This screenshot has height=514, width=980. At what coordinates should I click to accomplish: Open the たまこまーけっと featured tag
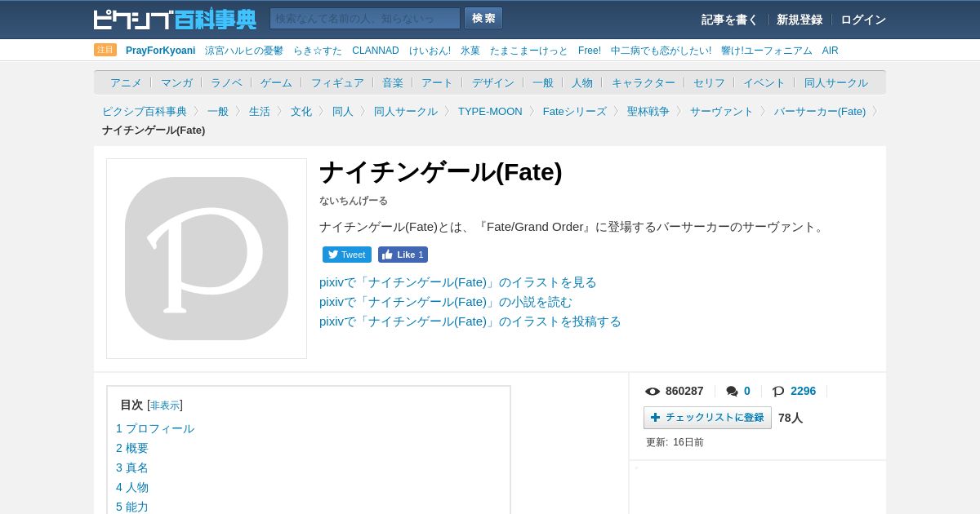[x=529, y=51]
